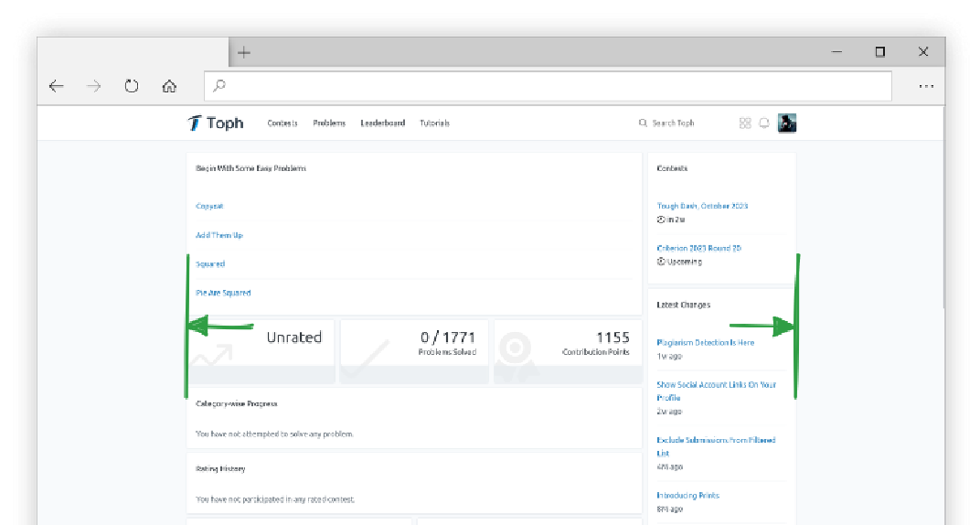The image size is (980, 525).
Task: Open the Contests menu item
Action: (x=282, y=123)
